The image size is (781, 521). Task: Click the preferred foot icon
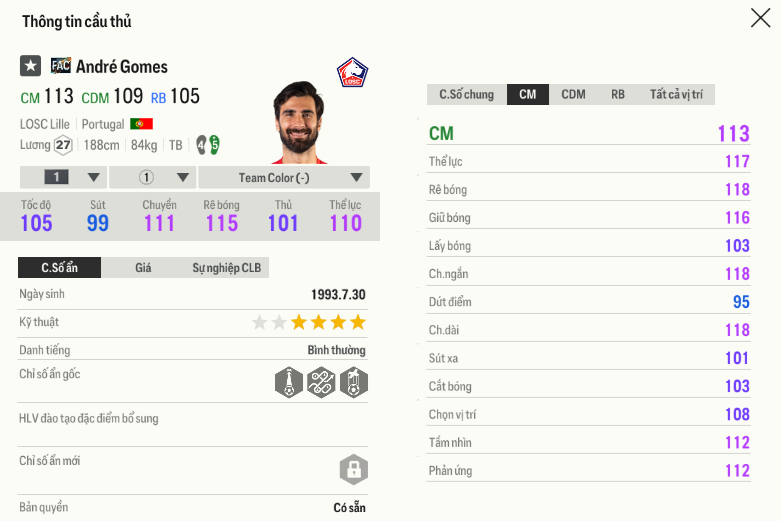coord(207,145)
